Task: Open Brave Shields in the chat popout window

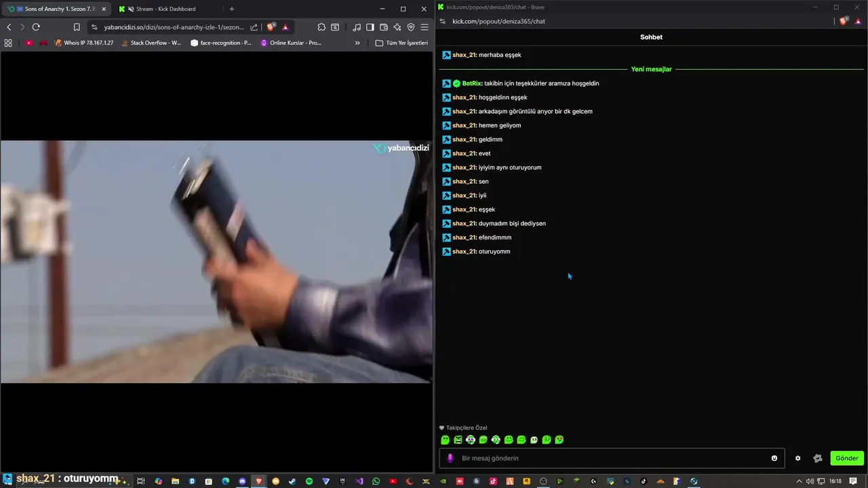Action: pos(844,21)
